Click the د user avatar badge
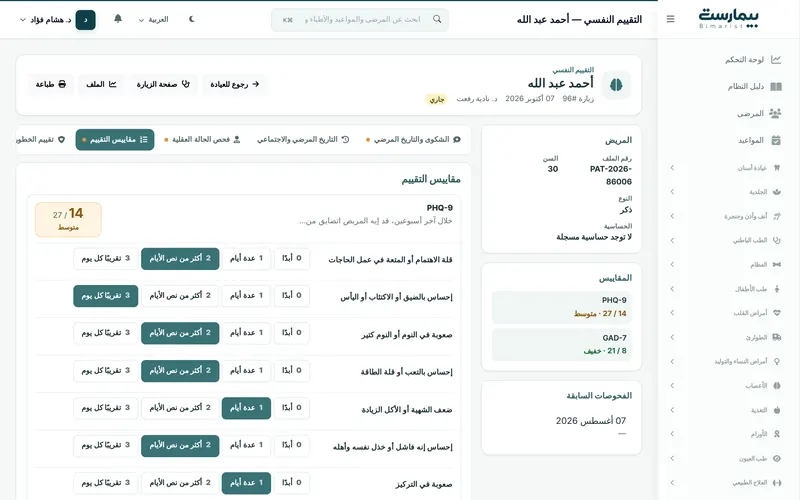 click(x=85, y=20)
